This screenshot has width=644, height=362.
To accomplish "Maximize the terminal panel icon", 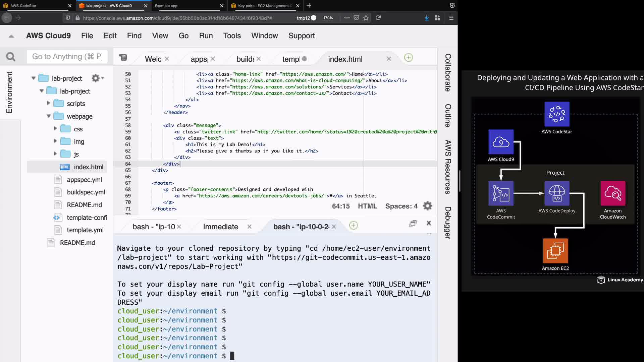I will (413, 224).
